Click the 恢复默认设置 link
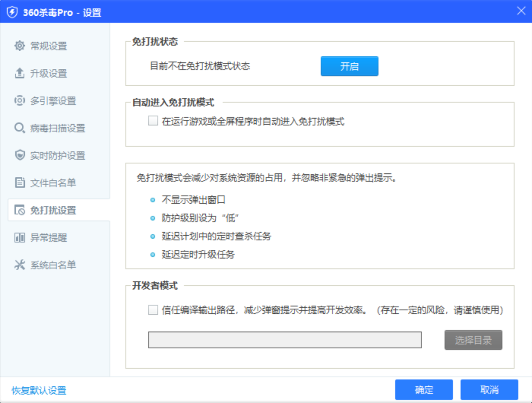Image resolution: width=532 pixels, height=403 pixels. coord(39,390)
